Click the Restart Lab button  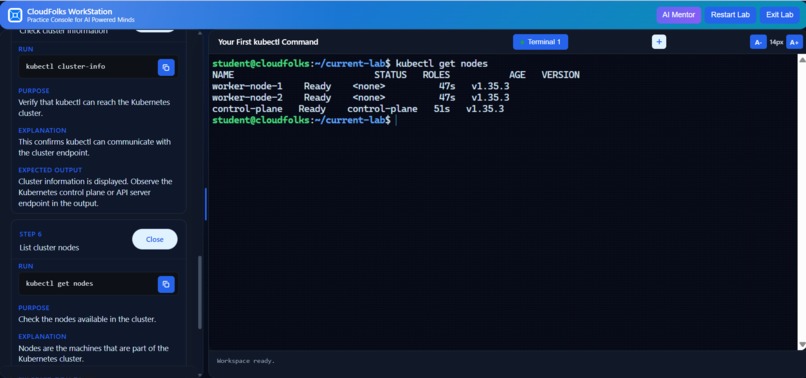click(x=730, y=15)
